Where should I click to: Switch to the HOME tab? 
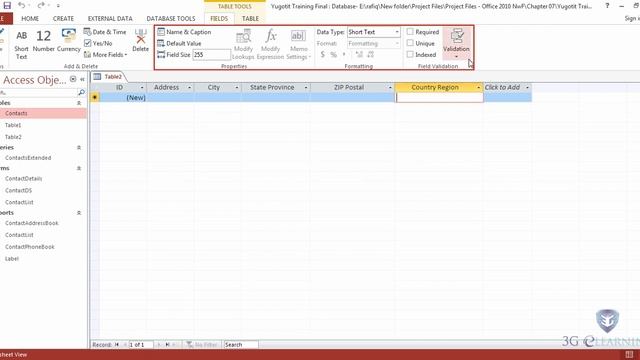coord(30,19)
